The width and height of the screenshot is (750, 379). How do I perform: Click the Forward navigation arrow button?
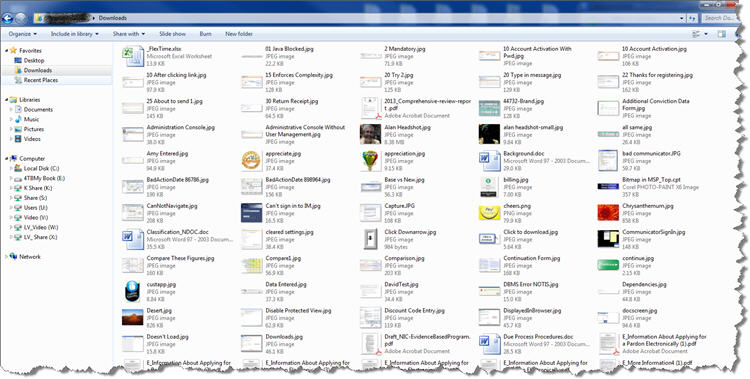pos(21,18)
